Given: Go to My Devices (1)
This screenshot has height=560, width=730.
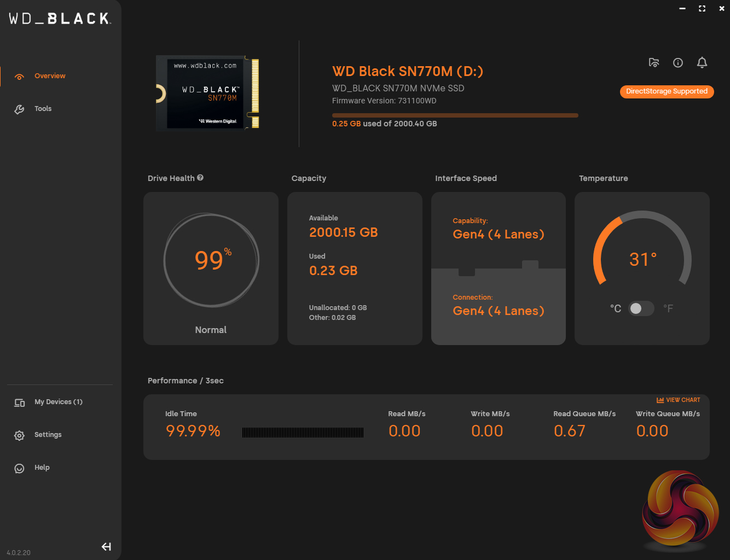Looking at the screenshot, I should pos(59,402).
